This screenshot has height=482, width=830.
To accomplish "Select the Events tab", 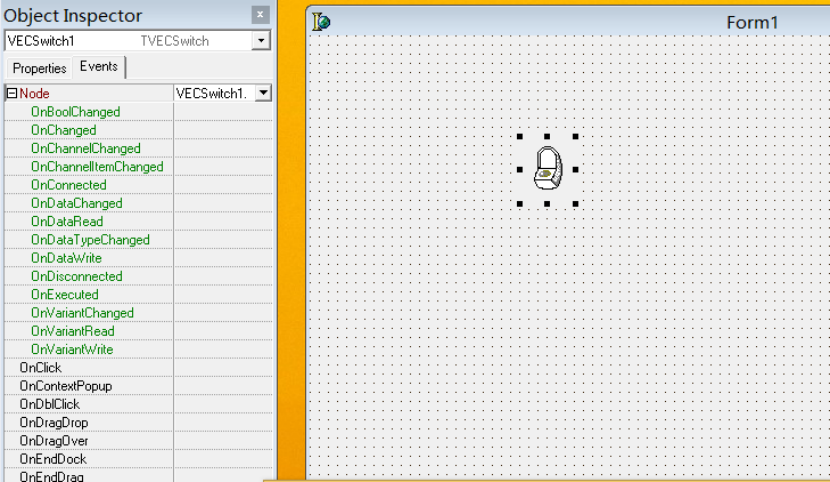I will coord(98,67).
